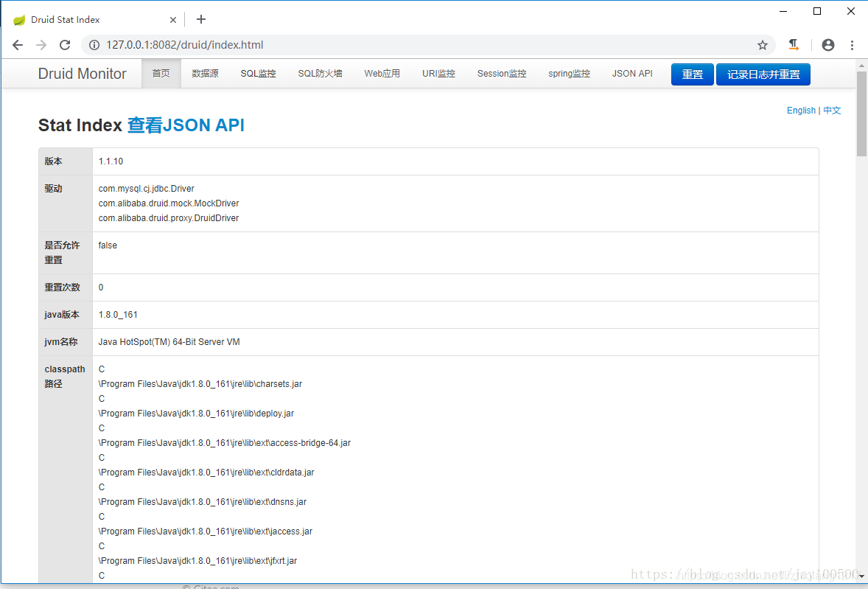Image resolution: width=868 pixels, height=589 pixels.
Task: Click the jvm名称 row label
Action: tap(61, 341)
